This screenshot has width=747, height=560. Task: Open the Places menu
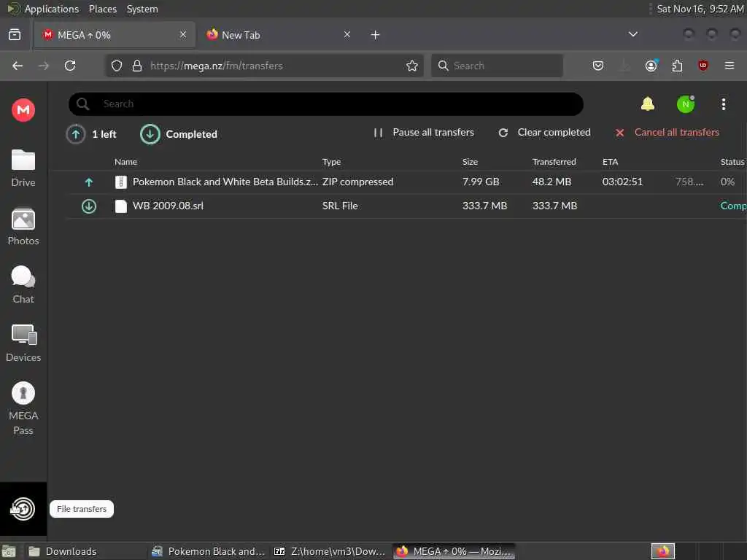click(x=103, y=9)
